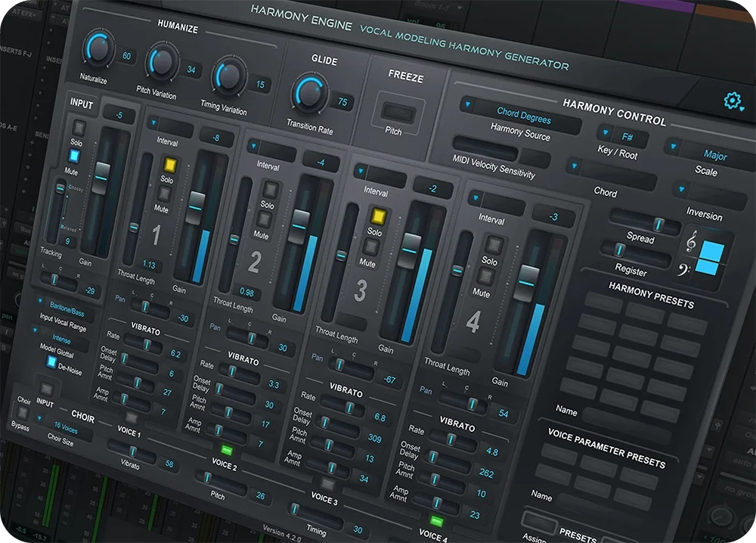This screenshot has width=756, height=543.
Task: Toggle Mute on the Input channel
Action: tap(74, 156)
